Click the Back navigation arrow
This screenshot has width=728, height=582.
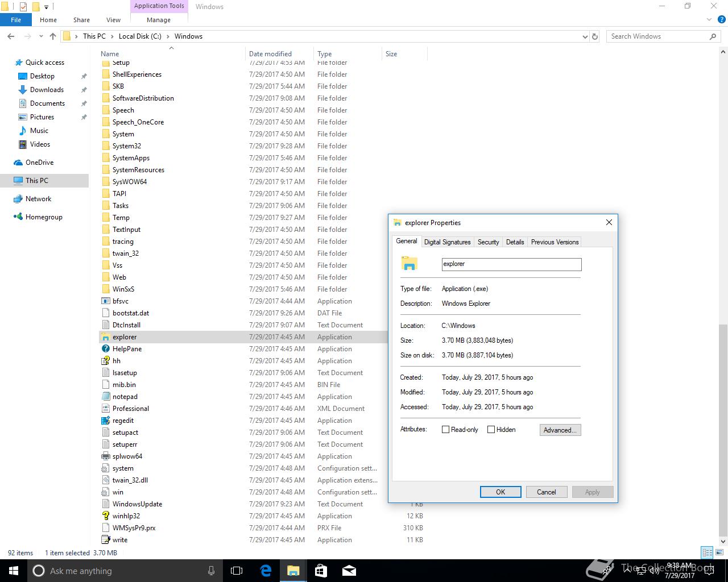click(11, 36)
